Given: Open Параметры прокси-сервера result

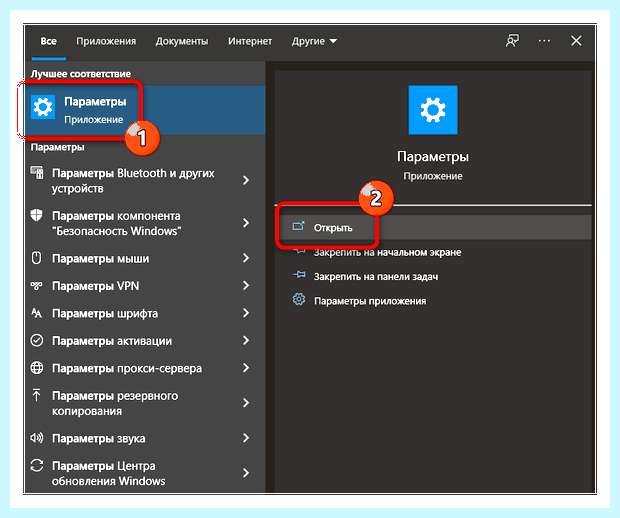Looking at the screenshot, I should point(146,368).
